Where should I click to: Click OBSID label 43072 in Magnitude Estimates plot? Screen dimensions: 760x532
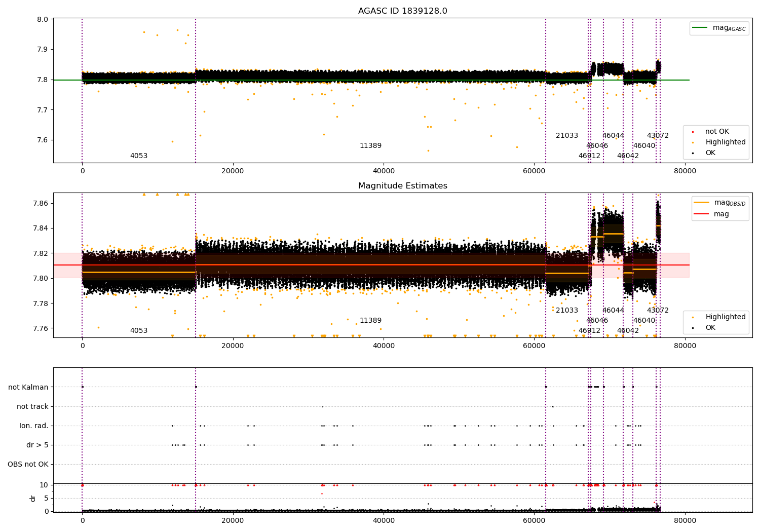point(658,311)
